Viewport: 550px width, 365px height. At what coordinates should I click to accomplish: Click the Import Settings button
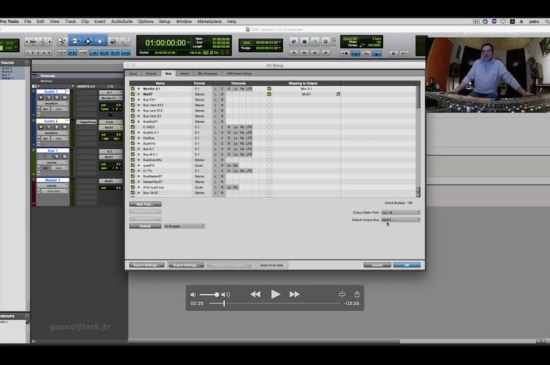pyautogui.click(x=186, y=265)
